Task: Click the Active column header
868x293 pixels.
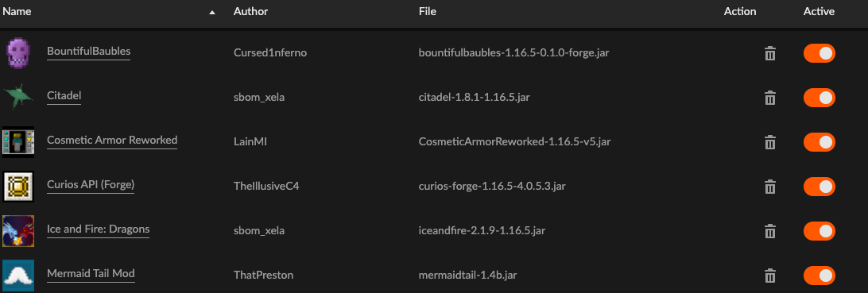Action: click(819, 11)
